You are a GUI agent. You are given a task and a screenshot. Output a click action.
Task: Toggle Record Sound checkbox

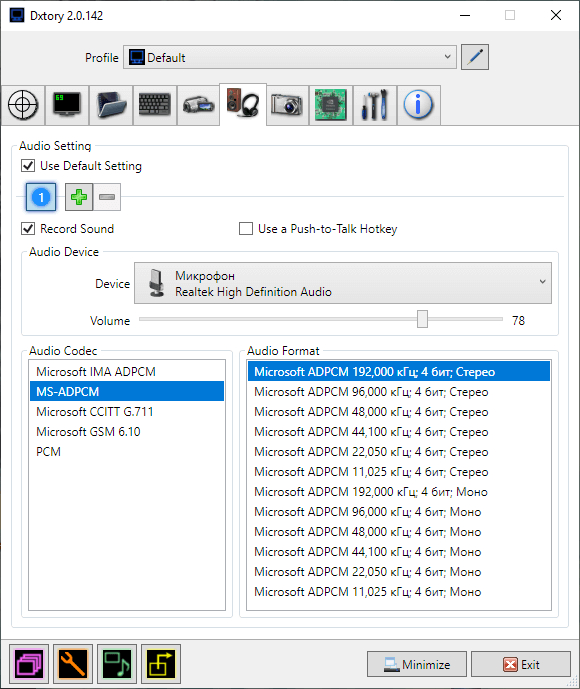point(28,229)
